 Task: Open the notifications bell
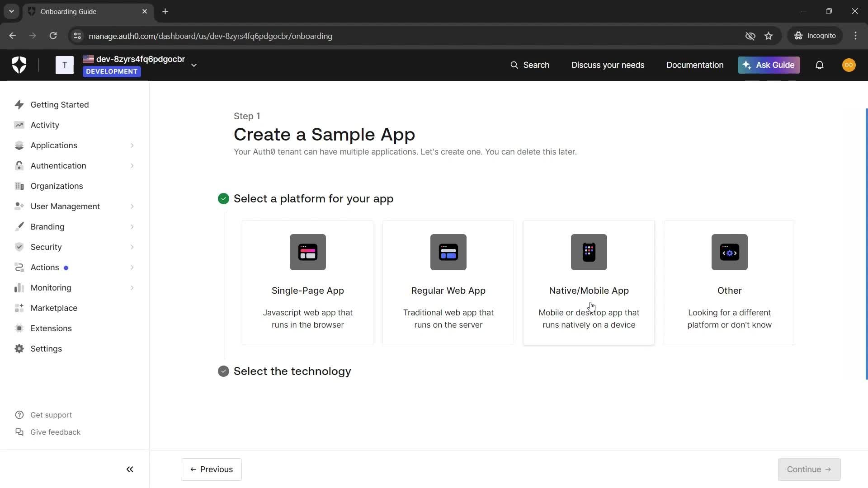click(x=819, y=65)
